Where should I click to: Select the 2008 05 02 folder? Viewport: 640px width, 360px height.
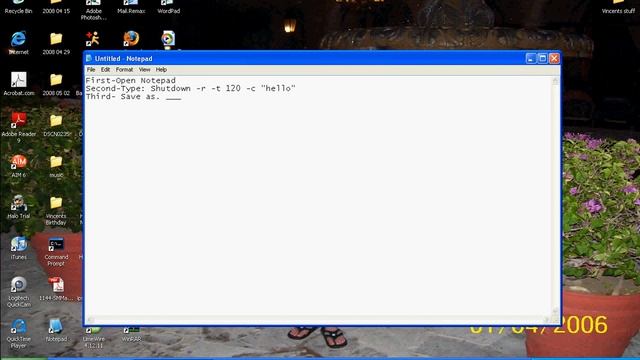coord(56,84)
